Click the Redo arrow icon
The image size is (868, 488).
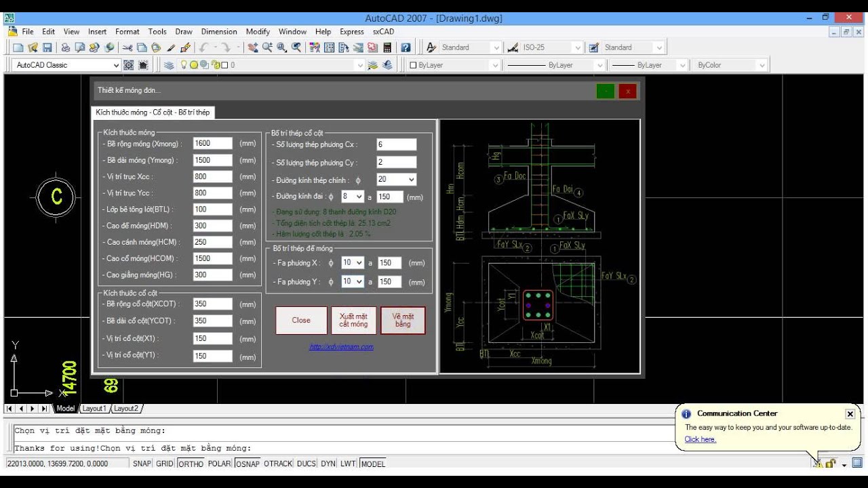point(226,47)
